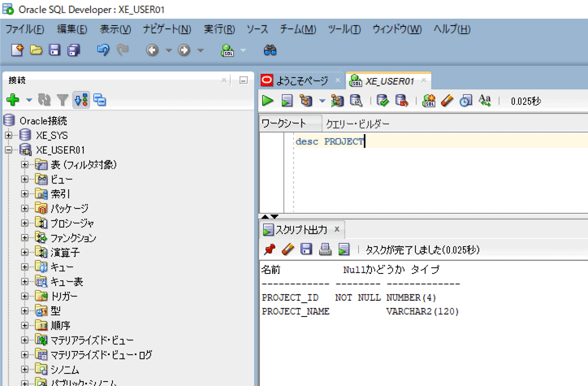Click Unshared SQL Worksheet icon

(429, 101)
